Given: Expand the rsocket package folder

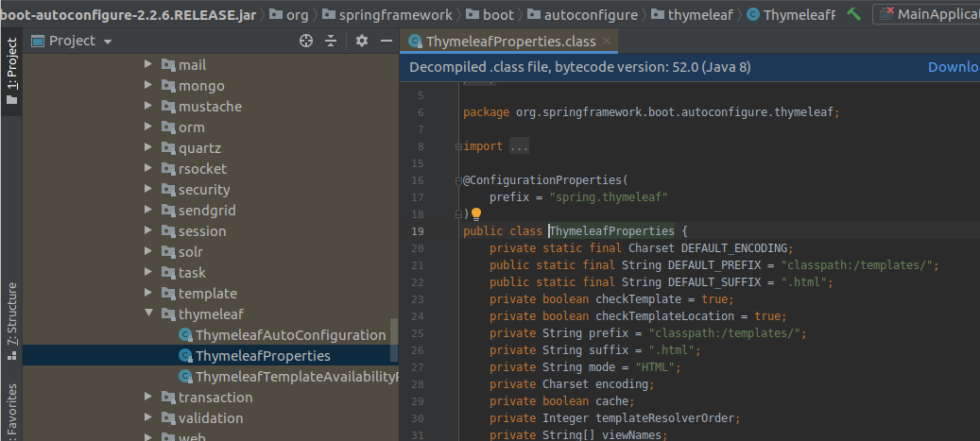Looking at the screenshot, I should (x=148, y=168).
